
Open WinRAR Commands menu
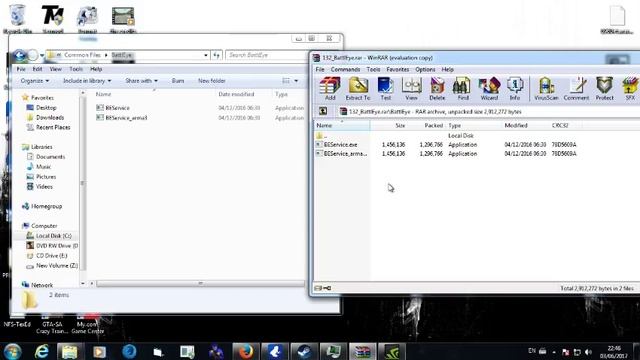(x=345, y=69)
